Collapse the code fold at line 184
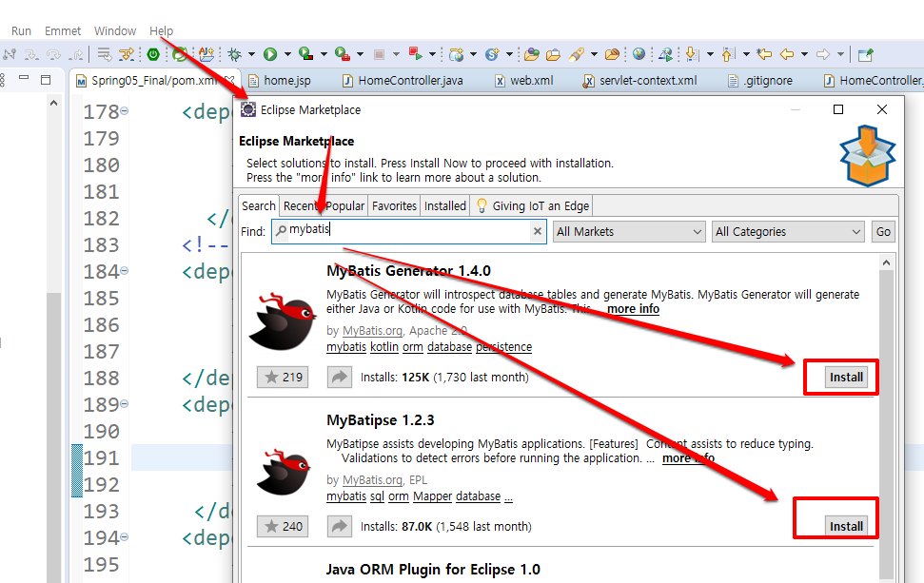 125,271
